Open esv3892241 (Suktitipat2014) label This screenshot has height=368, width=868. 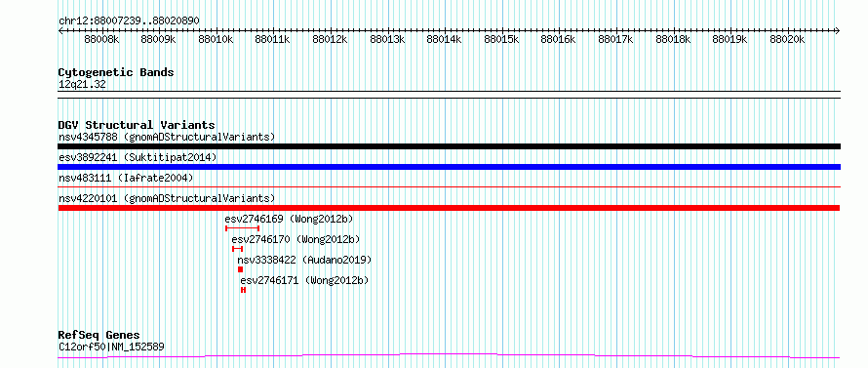tap(138, 157)
